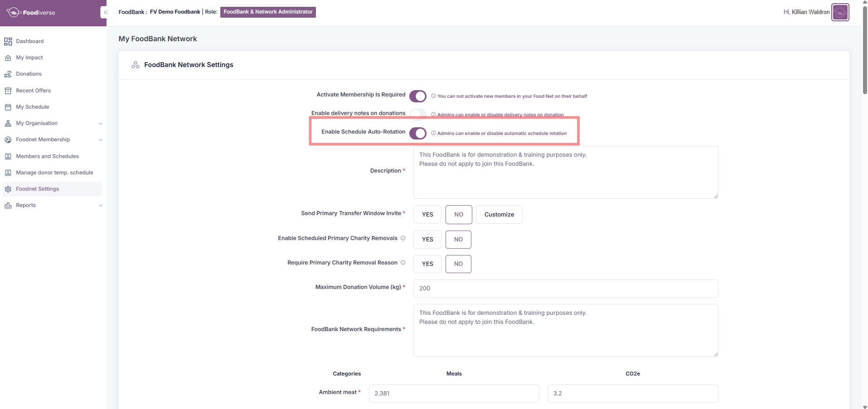The width and height of the screenshot is (868, 409).
Task: Click the Donations hand icon
Action: click(x=8, y=74)
